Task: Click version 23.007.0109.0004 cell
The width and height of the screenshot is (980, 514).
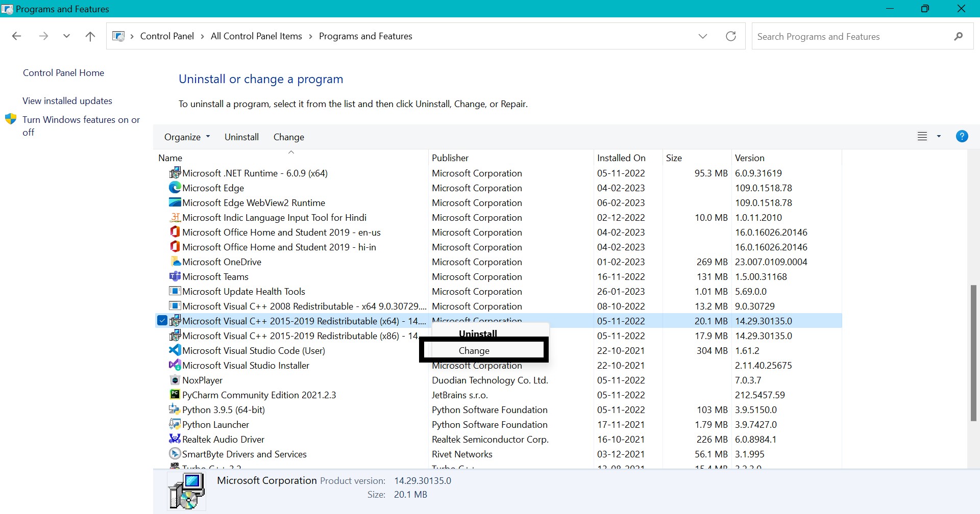Action: click(771, 262)
